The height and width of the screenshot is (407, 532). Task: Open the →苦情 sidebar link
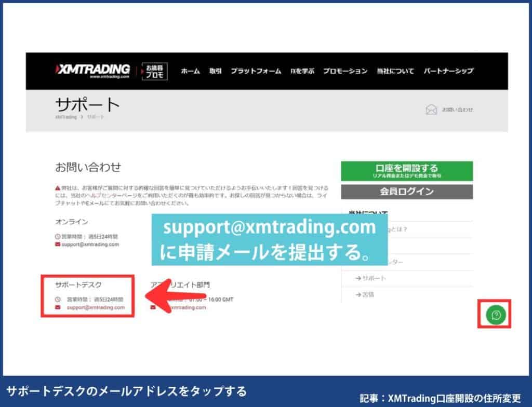364,294
